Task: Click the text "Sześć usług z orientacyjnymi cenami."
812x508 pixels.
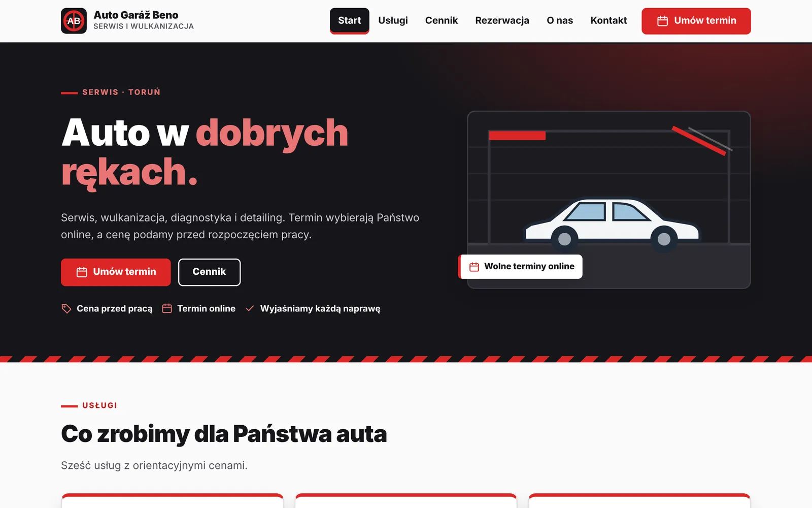Action: click(154, 465)
